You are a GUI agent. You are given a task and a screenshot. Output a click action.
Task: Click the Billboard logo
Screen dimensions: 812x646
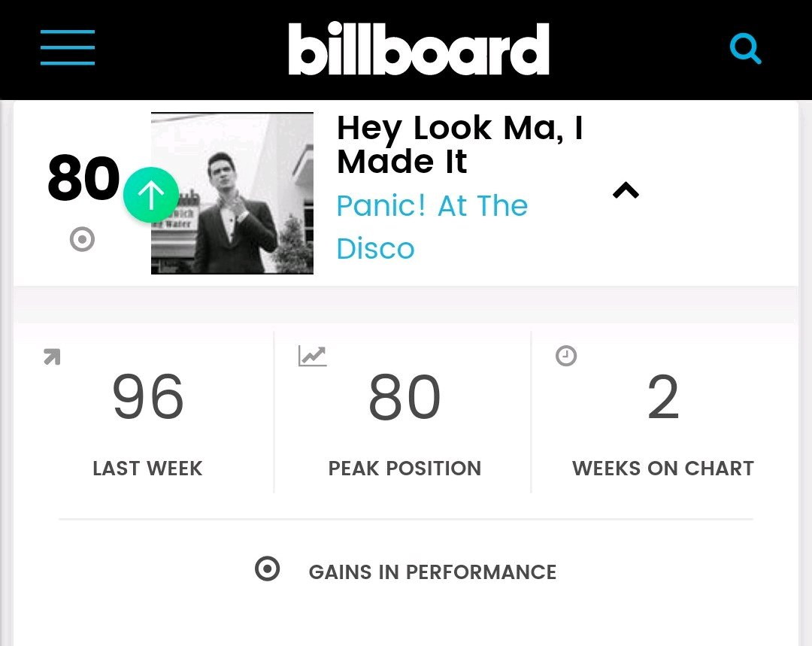[418, 49]
